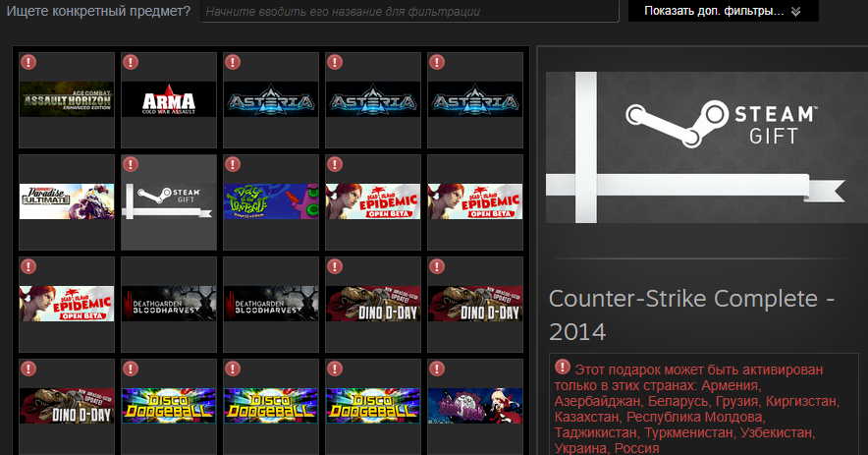Click warning badge on Dino D-Day tile beside Disco Dodgeball
This screenshot has height=455, width=868.
coord(28,369)
